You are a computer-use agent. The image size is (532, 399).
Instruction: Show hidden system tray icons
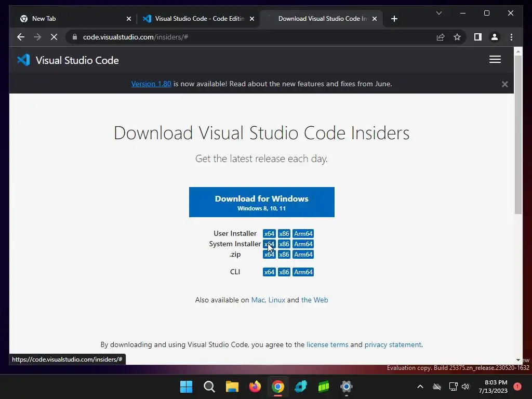click(420, 387)
